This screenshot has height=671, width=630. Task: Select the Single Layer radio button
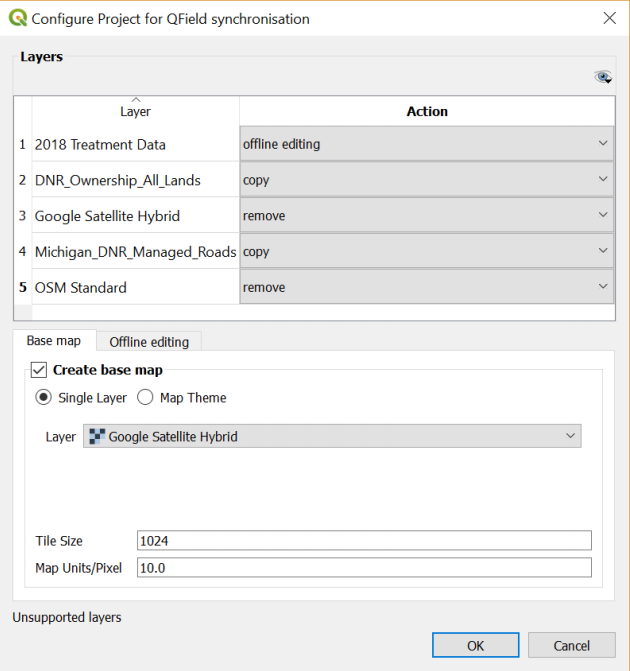(x=44, y=397)
